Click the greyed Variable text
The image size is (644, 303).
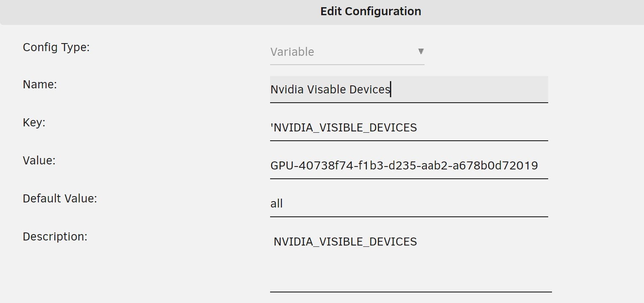tap(292, 52)
